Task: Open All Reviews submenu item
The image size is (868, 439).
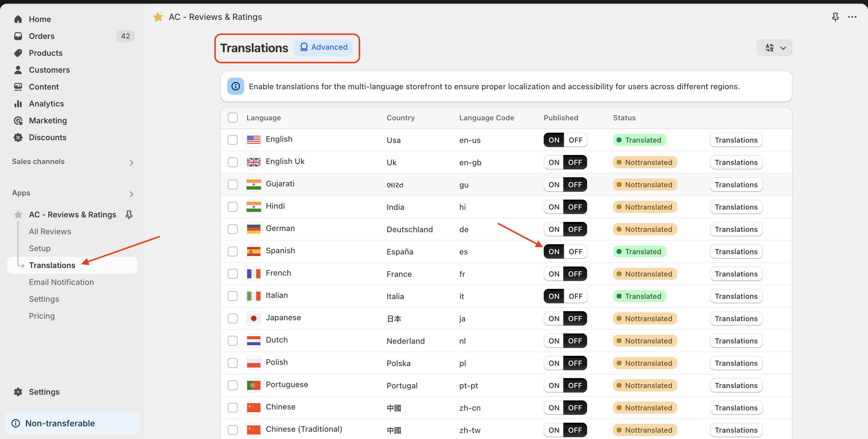Action: (x=50, y=231)
